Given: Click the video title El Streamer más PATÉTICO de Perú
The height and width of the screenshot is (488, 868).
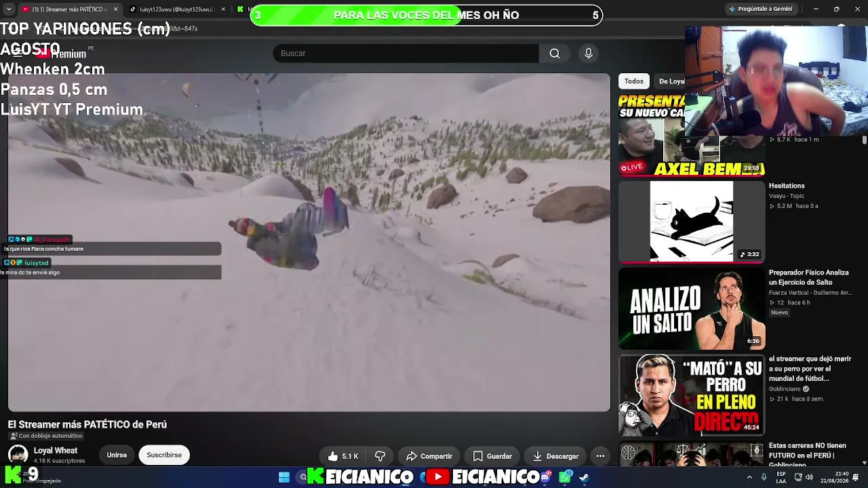Looking at the screenshot, I should pyautogui.click(x=87, y=424).
